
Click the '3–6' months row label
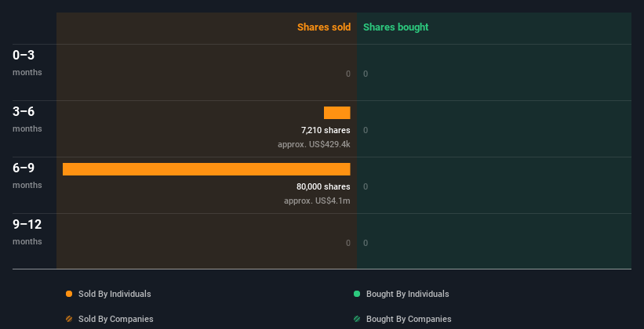point(24,111)
